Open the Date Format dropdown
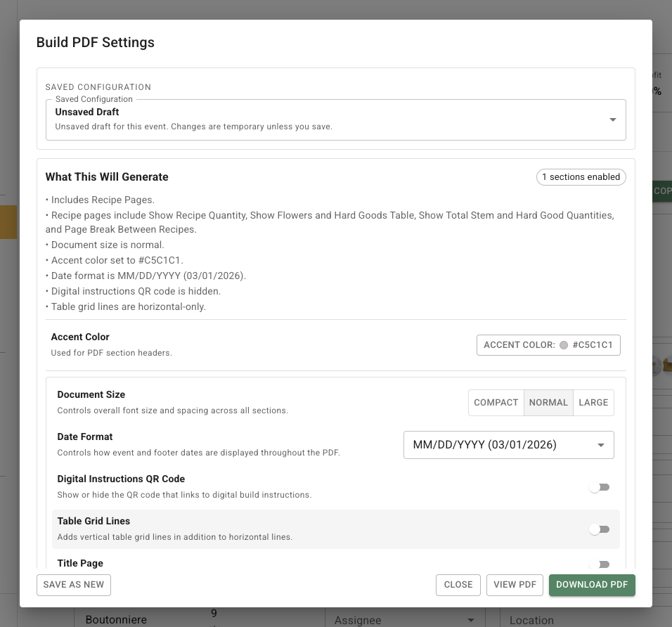Screen dimensions: 672x627 coord(509,445)
